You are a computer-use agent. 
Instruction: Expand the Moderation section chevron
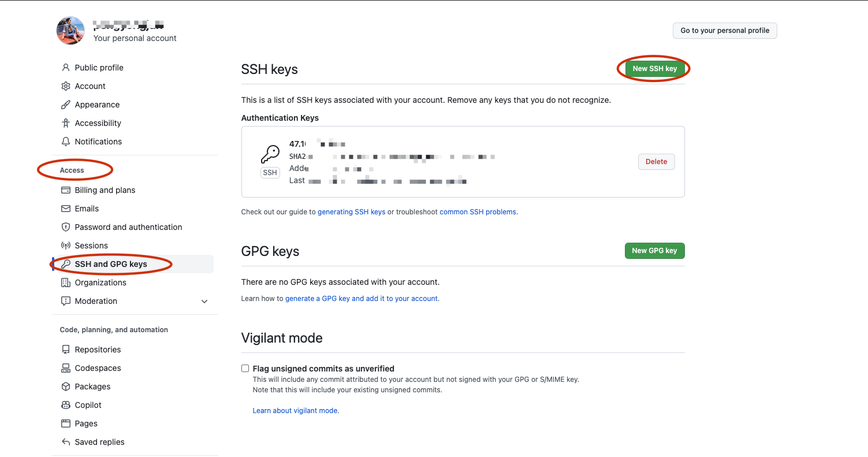tap(204, 301)
